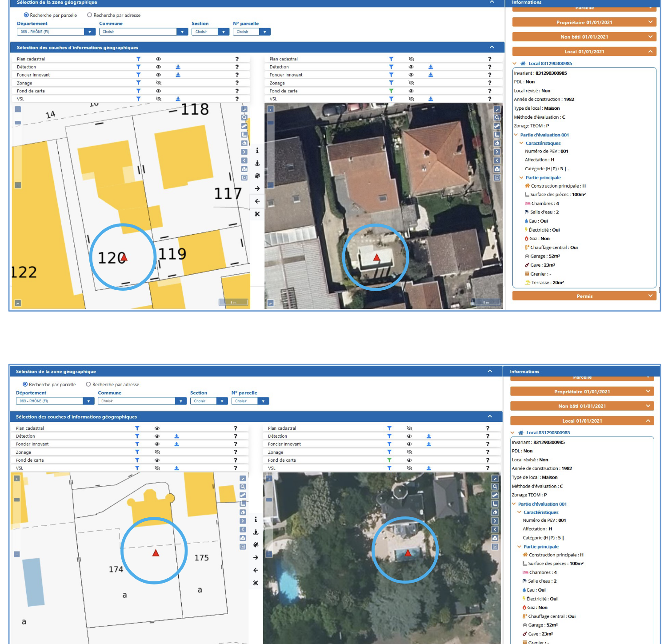Select ruler measure tool on top cadastral map

[244, 126]
